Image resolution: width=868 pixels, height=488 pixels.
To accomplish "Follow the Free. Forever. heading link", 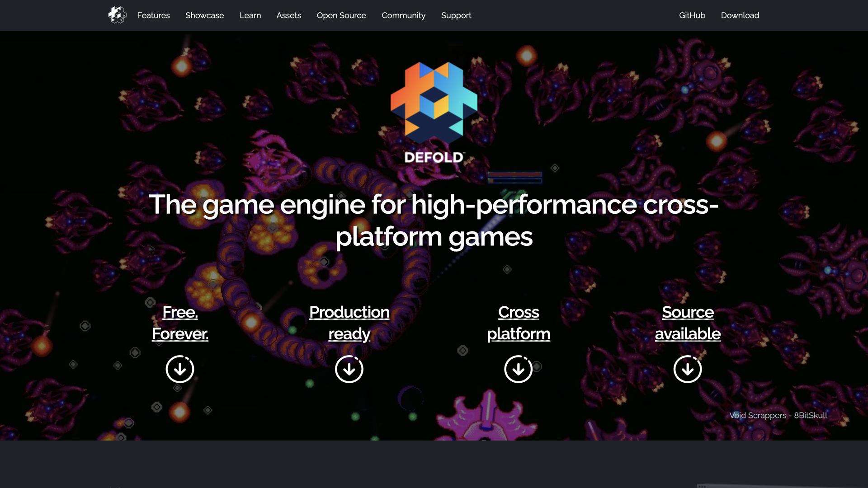I will (x=180, y=323).
